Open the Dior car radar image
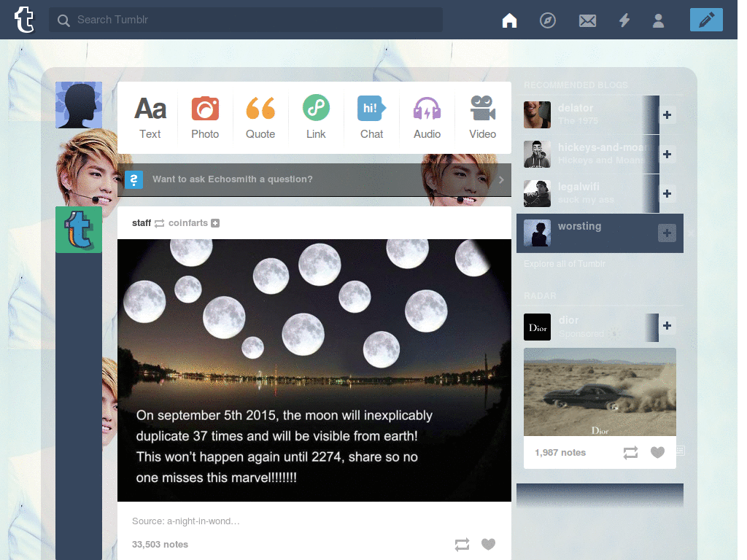747x560 pixels. (x=600, y=392)
